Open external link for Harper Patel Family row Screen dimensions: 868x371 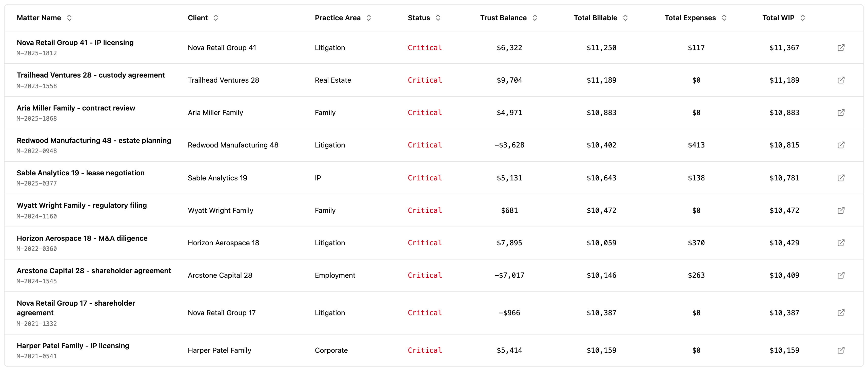tap(841, 350)
